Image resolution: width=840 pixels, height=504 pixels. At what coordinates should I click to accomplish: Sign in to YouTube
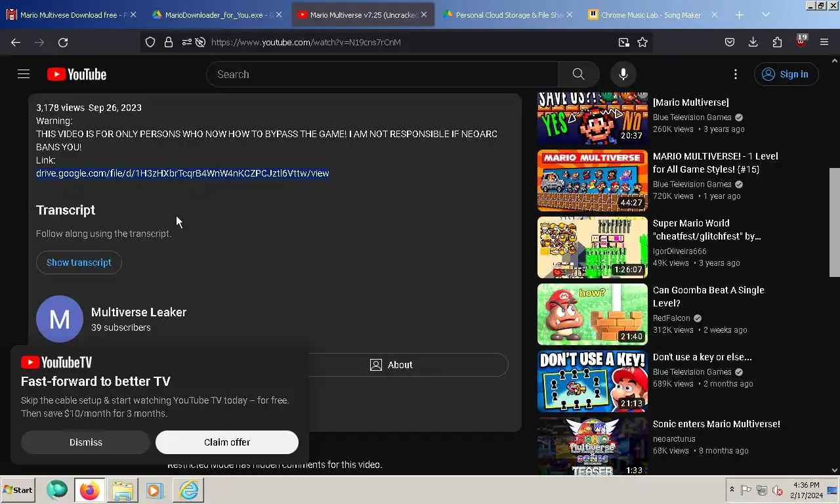[x=786, y=74]
